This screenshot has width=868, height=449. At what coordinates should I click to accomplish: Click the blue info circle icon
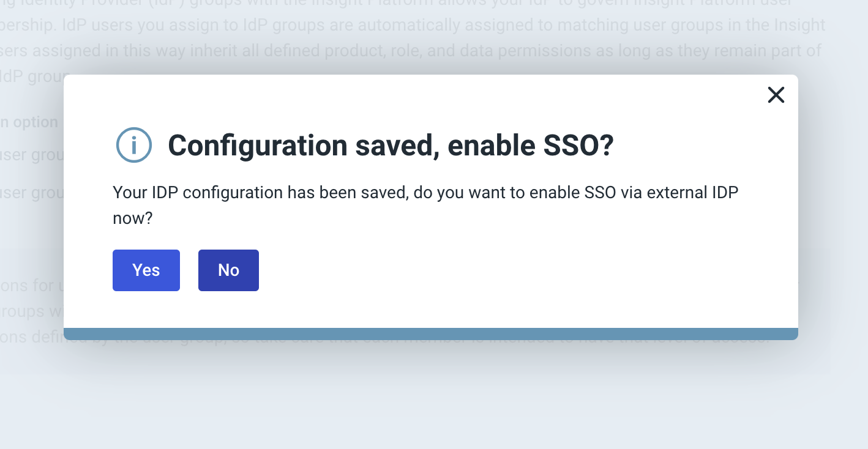point(133,145)
